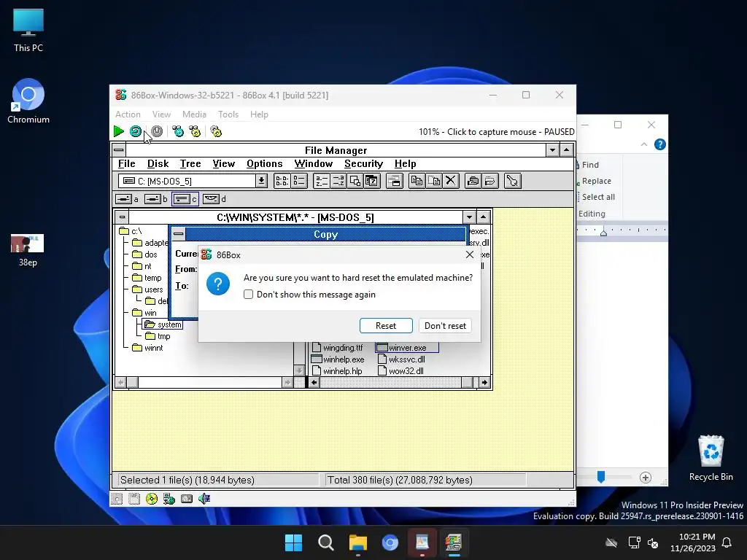Image resolution: width=747 pixels, height=560 pixels.
Task: Click the Ctrl+Alt+Del toolbar icon
Action: tap(178, 131)
